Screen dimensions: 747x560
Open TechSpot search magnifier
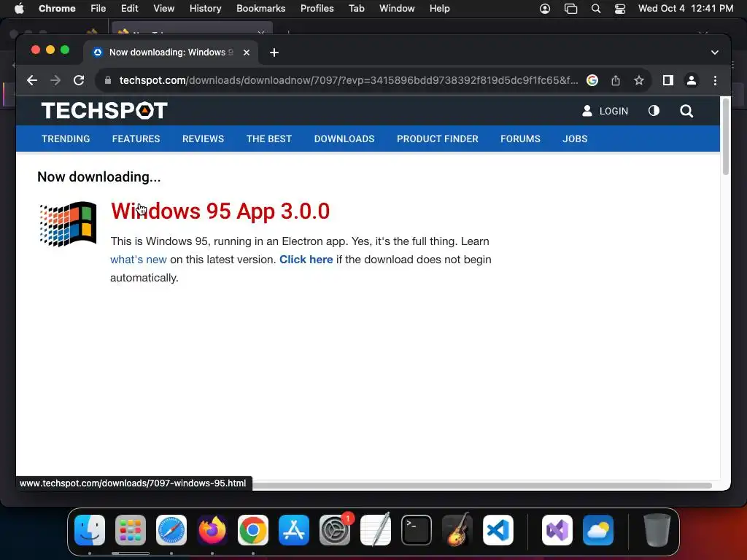coord(686,111)
